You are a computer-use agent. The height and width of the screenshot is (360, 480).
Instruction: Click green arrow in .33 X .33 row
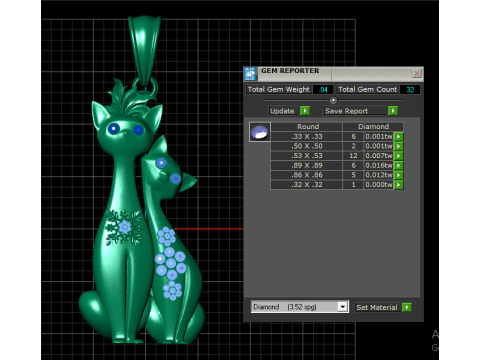pos(399,136)
